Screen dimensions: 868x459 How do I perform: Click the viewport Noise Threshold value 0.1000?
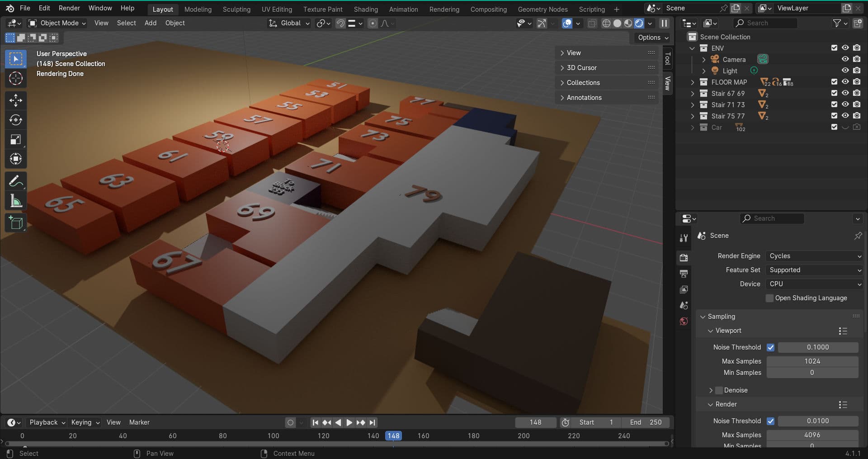coord(818,347)
